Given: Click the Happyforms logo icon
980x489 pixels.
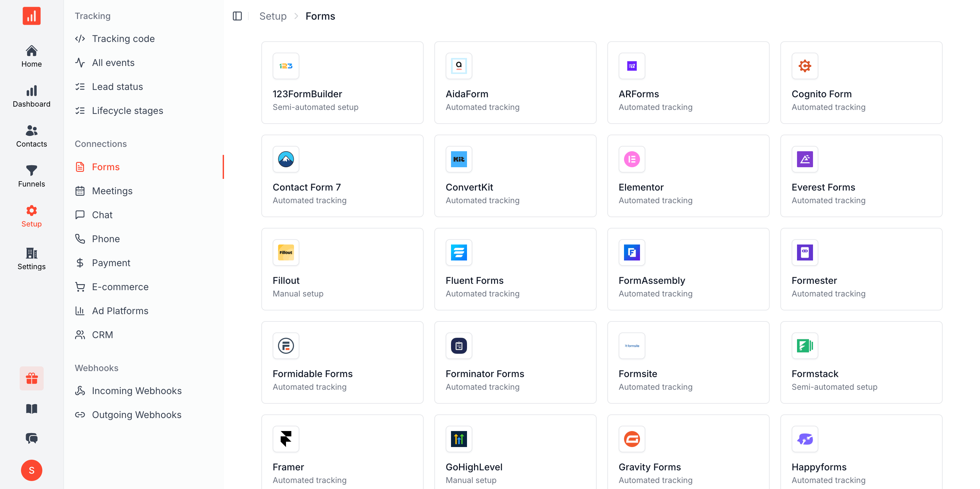Looking at the screenshot, I should (x=805, y=439).
